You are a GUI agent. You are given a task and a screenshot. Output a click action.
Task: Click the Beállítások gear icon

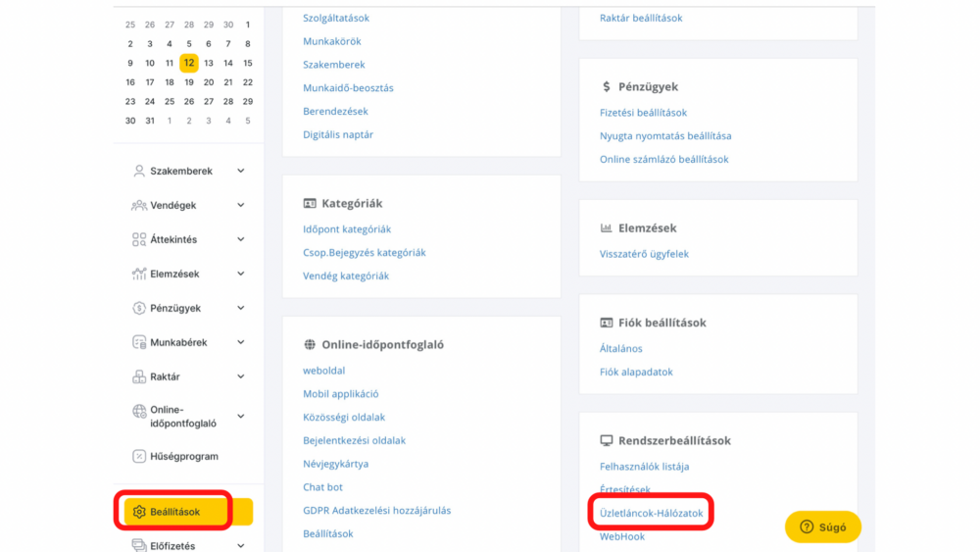point(139,512)
